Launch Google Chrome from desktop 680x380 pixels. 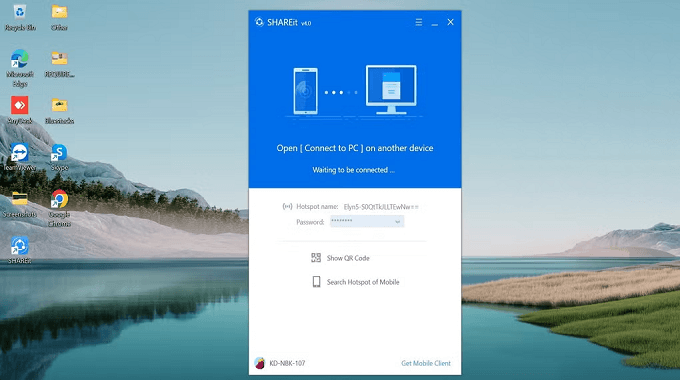59,208
